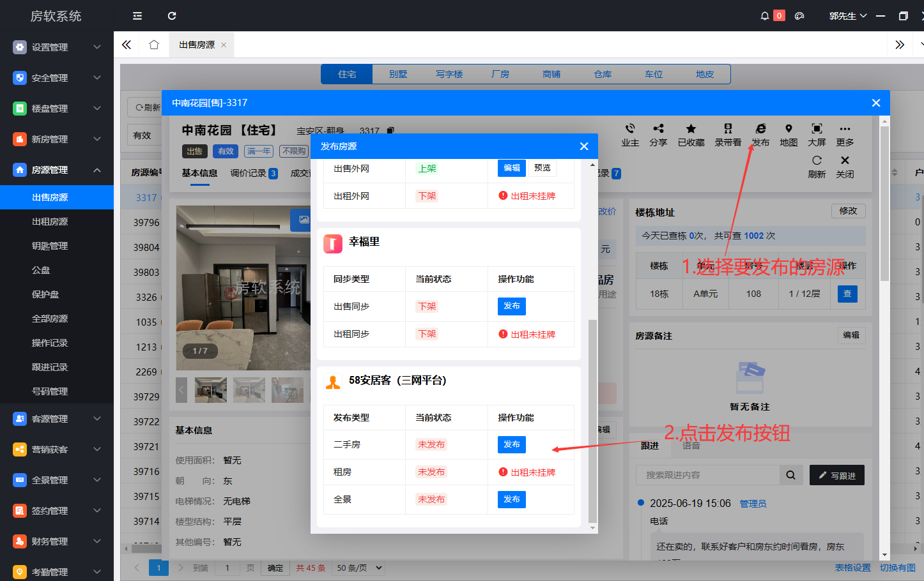
Task: Open the theme palette icon
Action: pos(799,16)
